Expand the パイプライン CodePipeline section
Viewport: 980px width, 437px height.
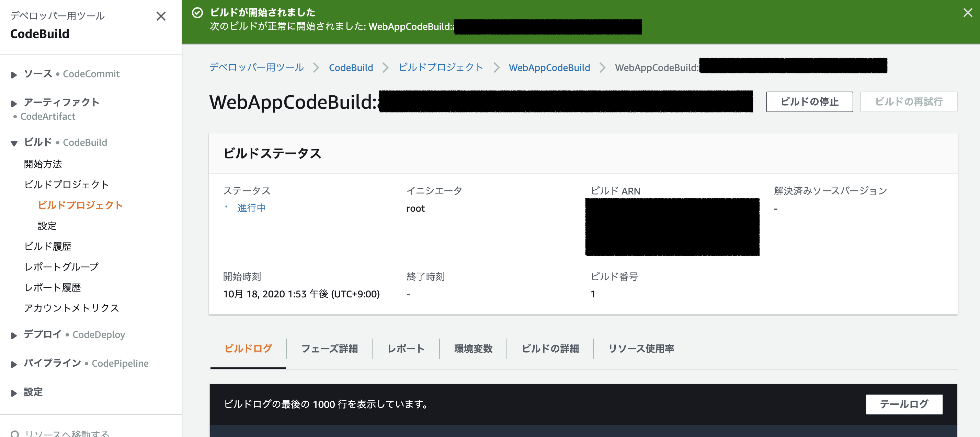14,364
